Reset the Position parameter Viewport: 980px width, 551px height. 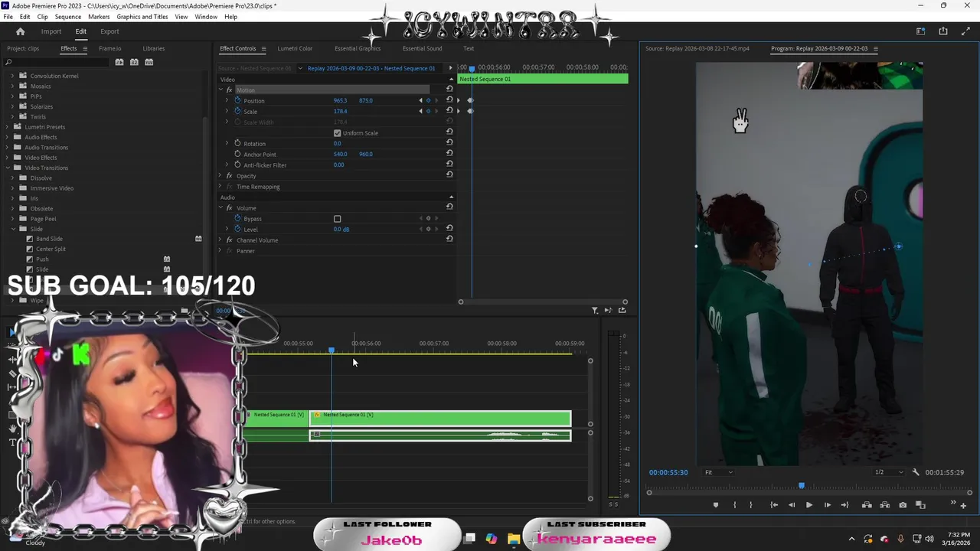tap(449, 100)
